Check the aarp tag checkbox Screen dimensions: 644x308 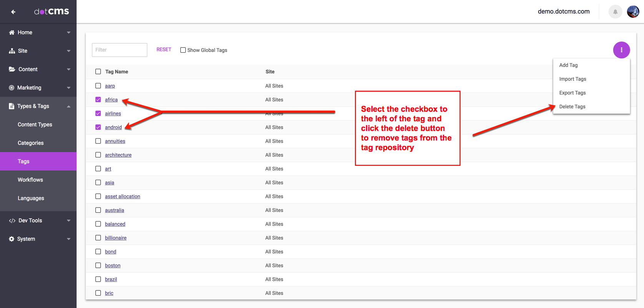[x=98, y=86]
